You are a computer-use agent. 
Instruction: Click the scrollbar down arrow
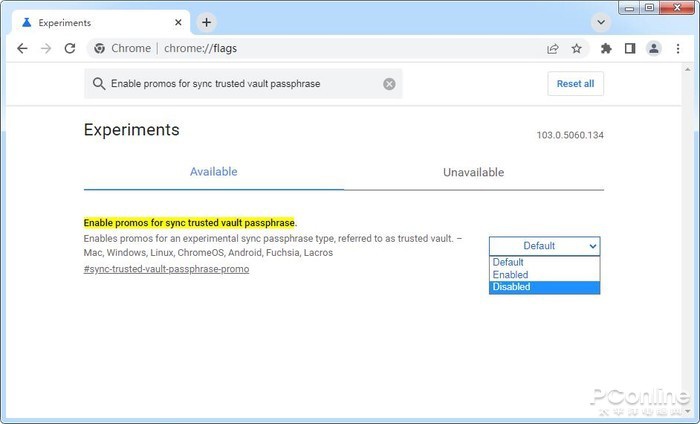[688, 411]
